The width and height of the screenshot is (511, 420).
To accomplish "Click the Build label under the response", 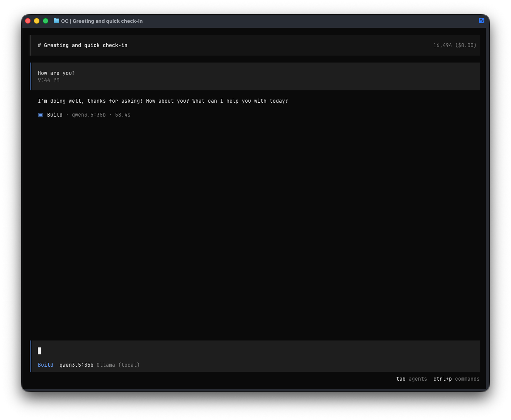I will coord(55,115).
